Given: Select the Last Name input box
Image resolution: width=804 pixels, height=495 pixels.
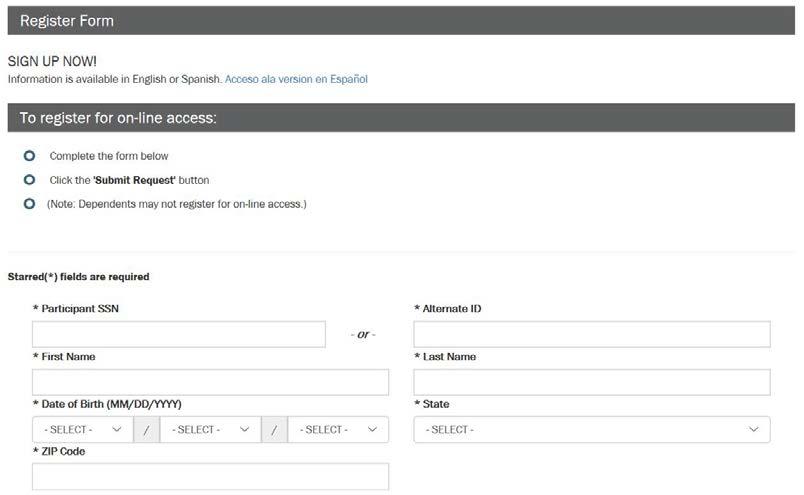Looking at the screenshot, I should [x=591, y=382].
